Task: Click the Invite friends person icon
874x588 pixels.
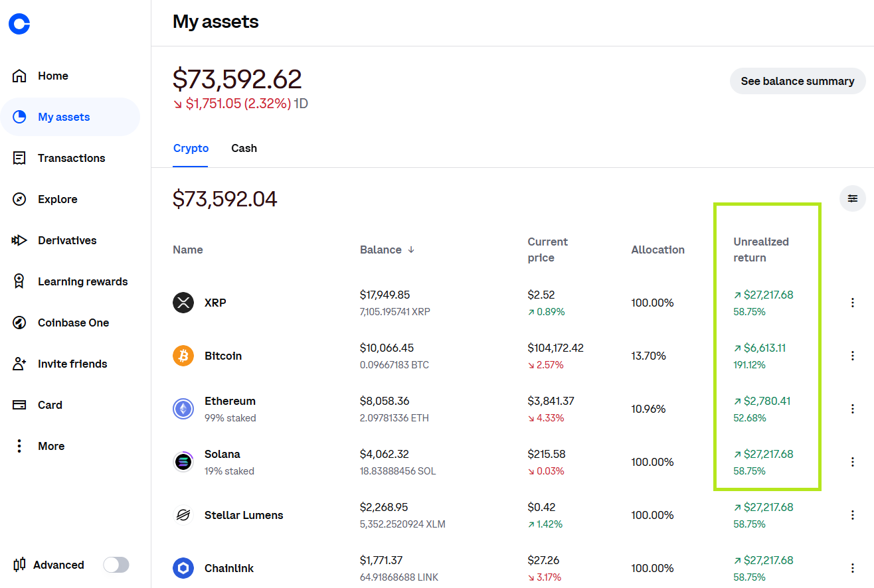Action: click(19, 364)
